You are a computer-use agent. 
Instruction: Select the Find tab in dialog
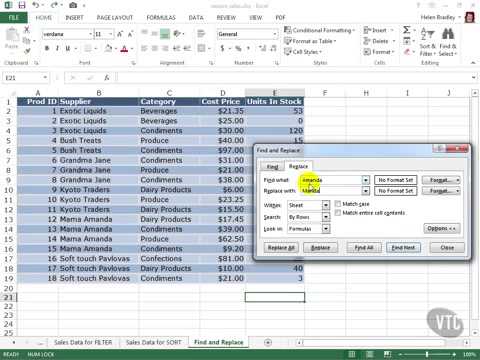point(272,166)
